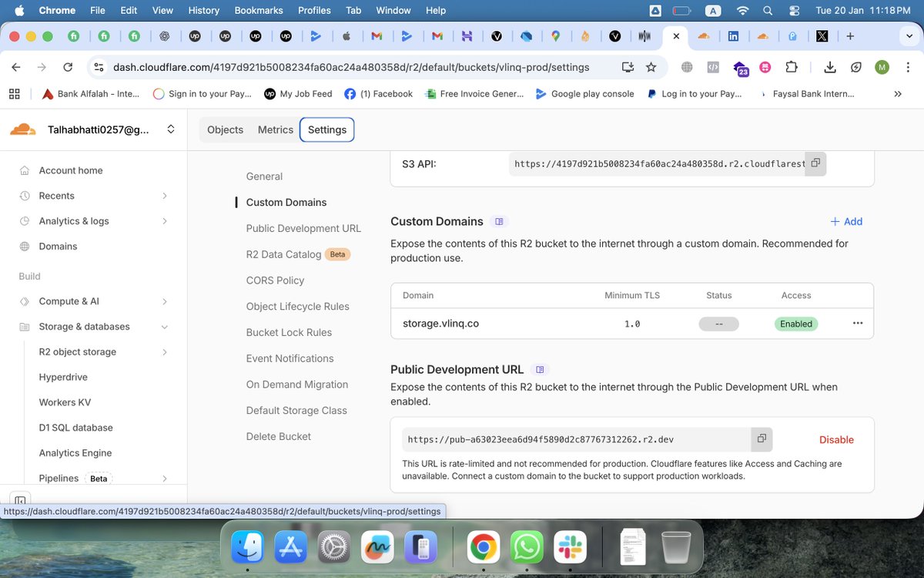Expand R2 object storage submenu
This screenshot has width=924, height=578.
click(x=165, y=352)
